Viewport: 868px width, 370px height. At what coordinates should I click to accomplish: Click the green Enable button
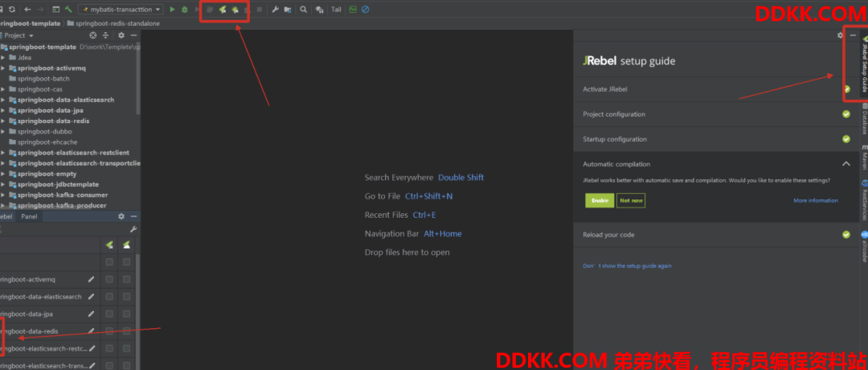pyautogui.click(x=600, y=200)
